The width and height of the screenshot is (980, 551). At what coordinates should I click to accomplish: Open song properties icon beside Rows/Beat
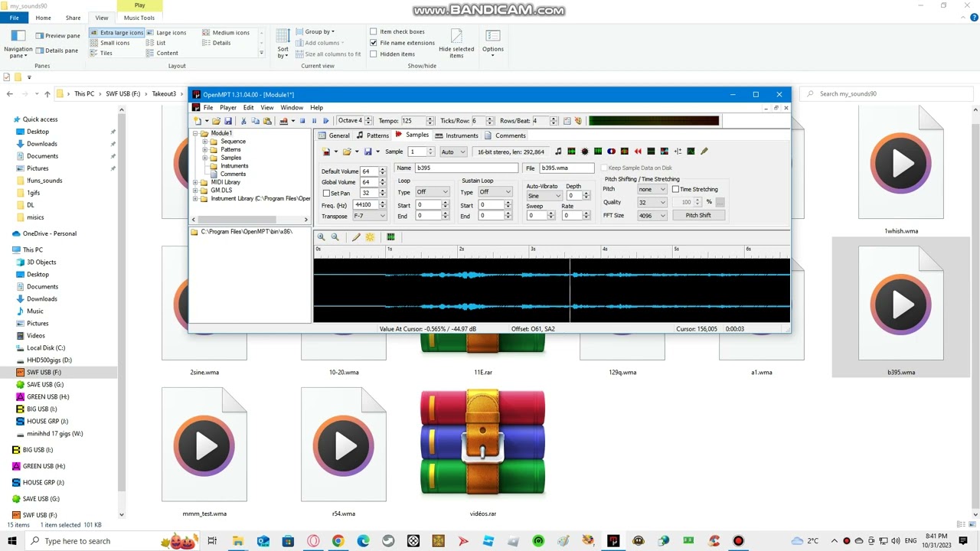(567, 121)
